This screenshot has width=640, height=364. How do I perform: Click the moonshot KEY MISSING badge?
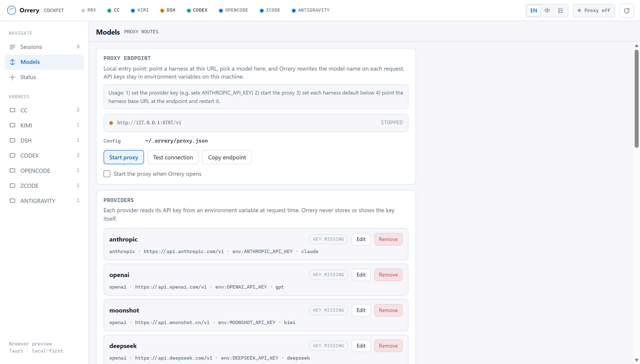point(328,310)
